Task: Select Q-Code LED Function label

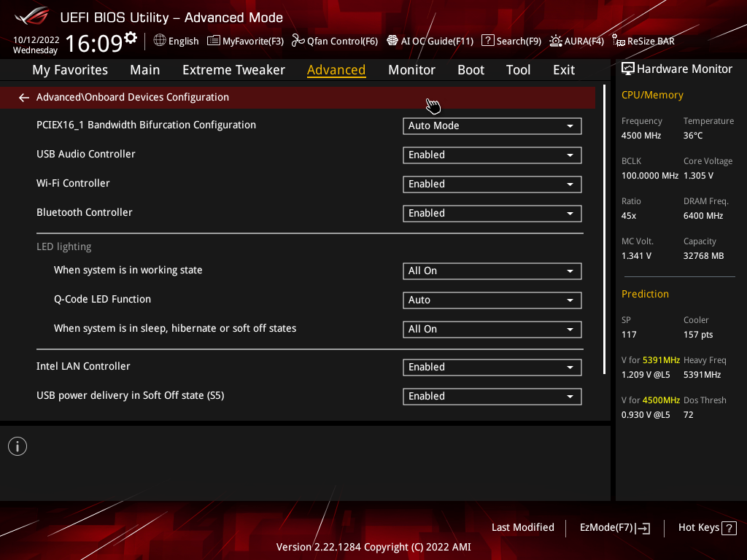Action: (102, 299)
